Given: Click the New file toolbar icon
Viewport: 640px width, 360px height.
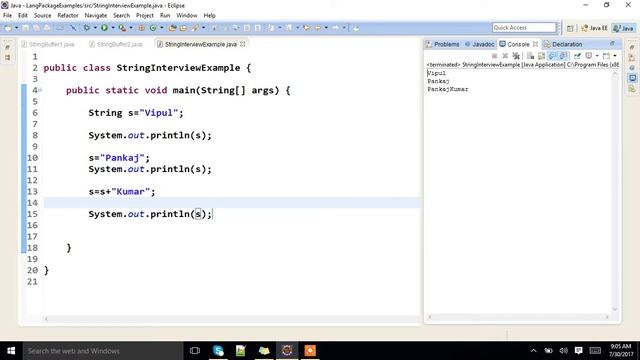Looking at the screenshot, I should (x=7, y=28).
